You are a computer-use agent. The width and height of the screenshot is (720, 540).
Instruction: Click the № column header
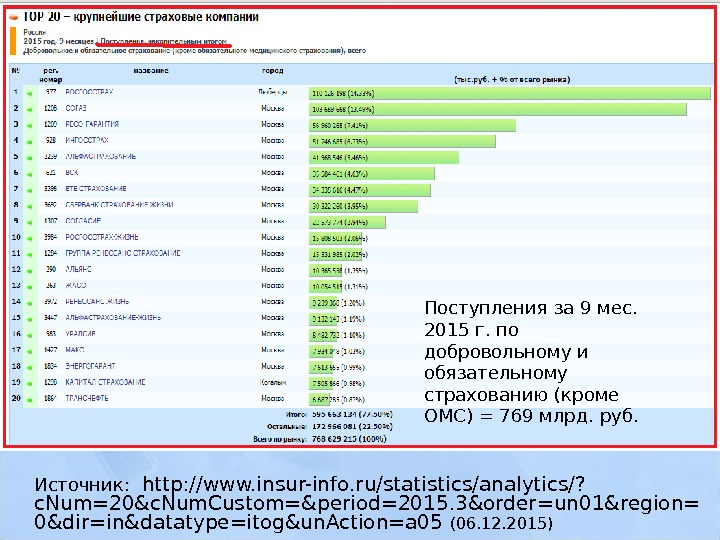(x=16, y=71)
